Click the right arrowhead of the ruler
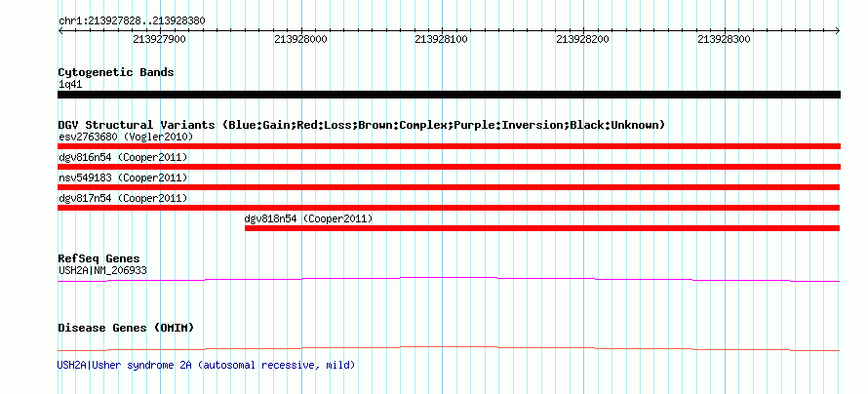Image resolution: width=868 pixels, height=394 pixels. (838, 31)
